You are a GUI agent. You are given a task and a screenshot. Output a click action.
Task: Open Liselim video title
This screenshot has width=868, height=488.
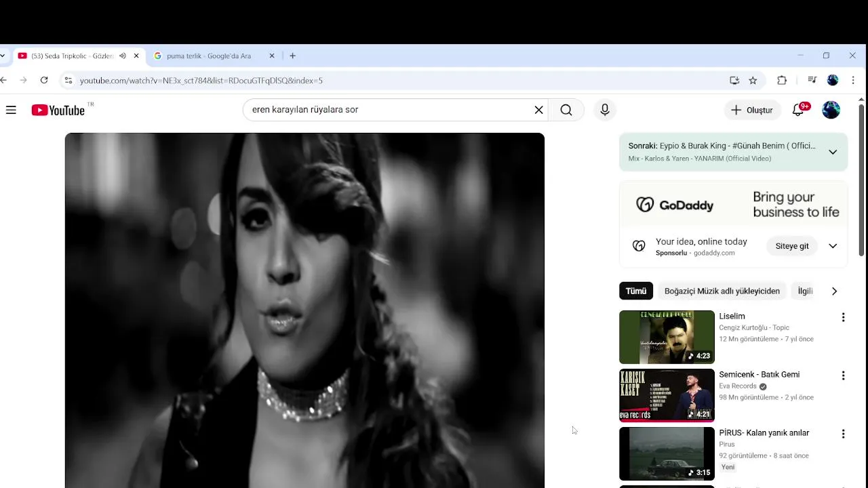click(x=732, y=316)
